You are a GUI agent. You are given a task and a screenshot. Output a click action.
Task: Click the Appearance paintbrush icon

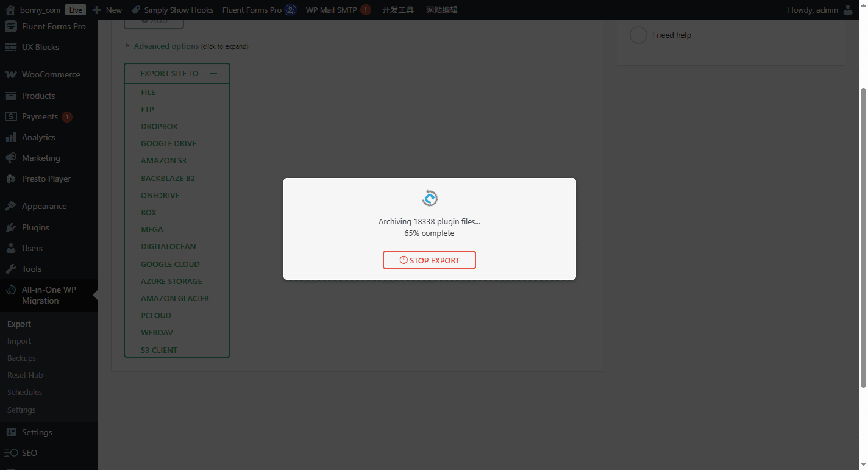tap(11, 206)
